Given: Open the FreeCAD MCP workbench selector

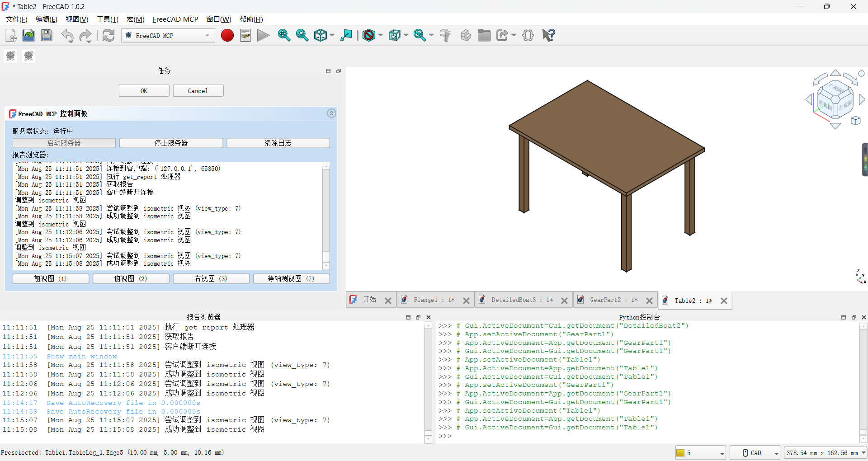Looking at the screenshot, I should tap(168, 35).
